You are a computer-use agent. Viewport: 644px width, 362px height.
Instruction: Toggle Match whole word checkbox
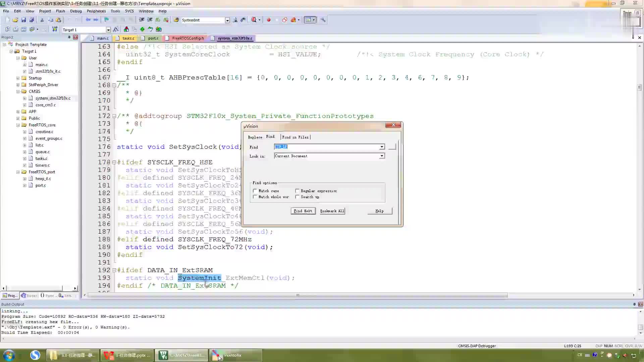pos(255,197)
